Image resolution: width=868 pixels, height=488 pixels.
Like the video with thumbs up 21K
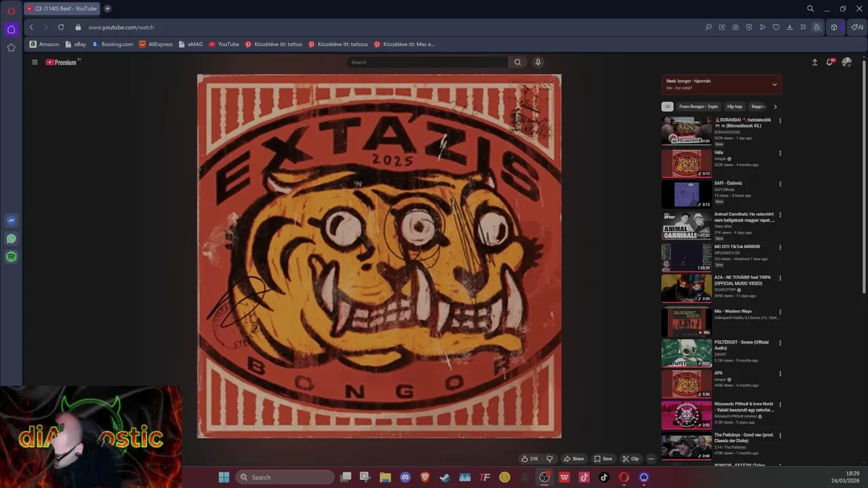point(530,459)
